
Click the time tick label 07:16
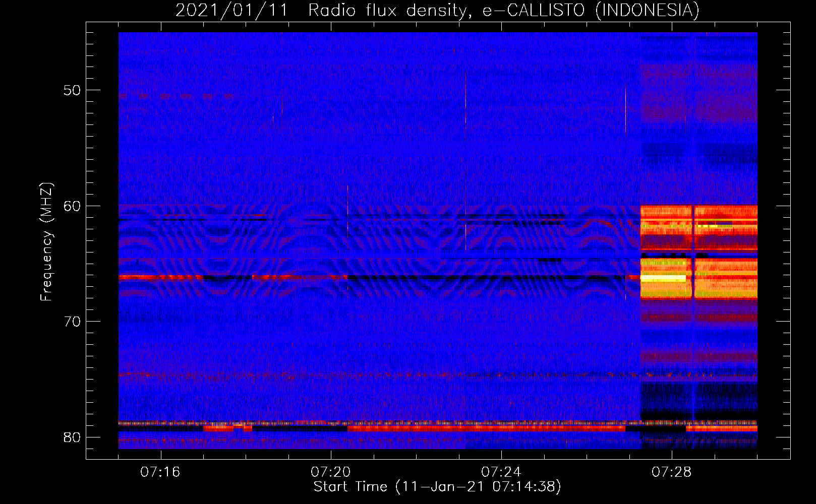160,472
